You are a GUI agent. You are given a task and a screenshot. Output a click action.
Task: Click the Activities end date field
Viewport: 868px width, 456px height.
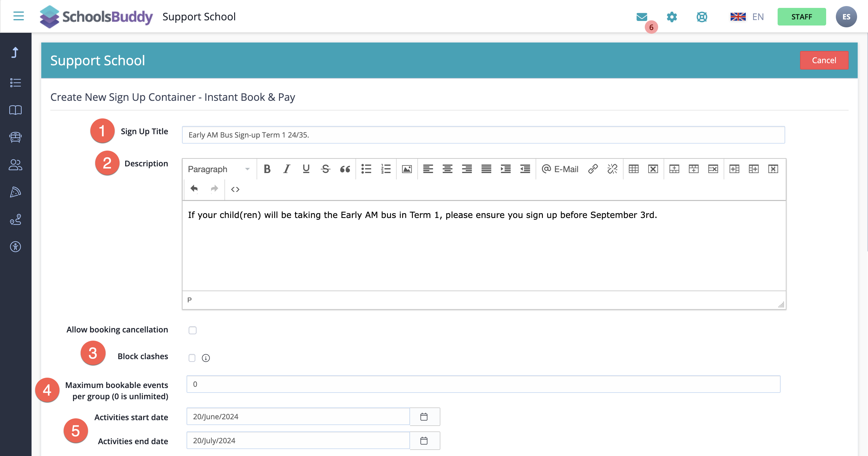[298, 441]
